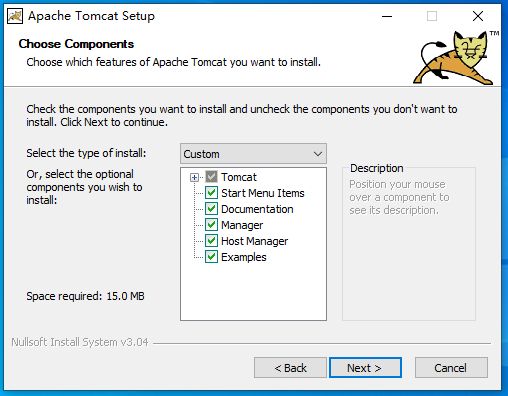Uncheck the Manager checkbox
Image resolution: width=508 pixels, height=396 pixels.
coord(211,225)
